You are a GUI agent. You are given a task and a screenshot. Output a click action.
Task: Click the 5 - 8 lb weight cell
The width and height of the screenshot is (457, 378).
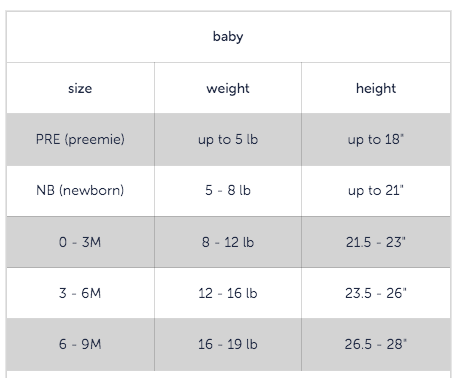coord(228,191)
